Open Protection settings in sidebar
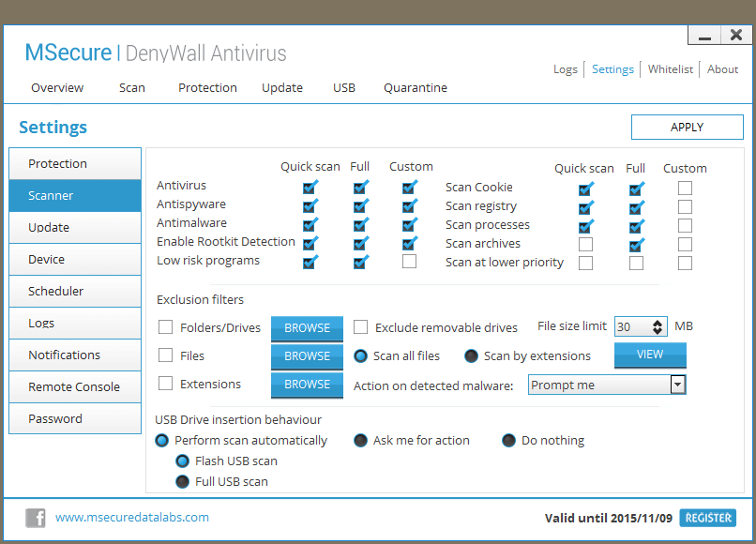 coord(75,164)
